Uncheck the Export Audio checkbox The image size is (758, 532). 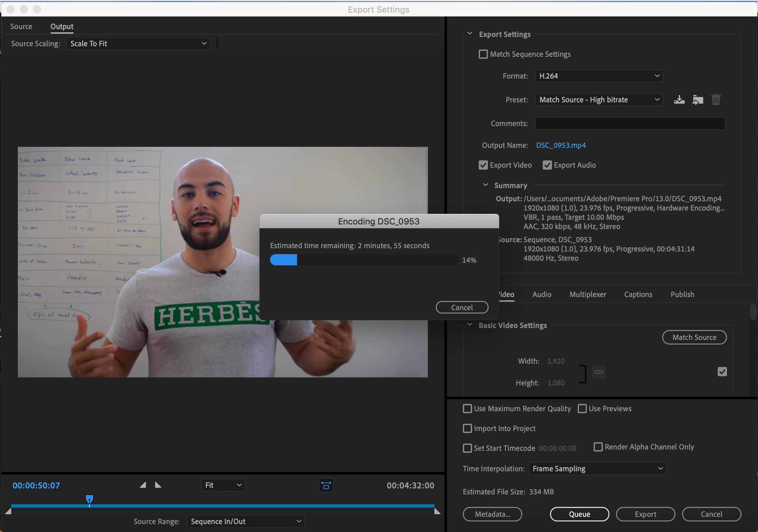tap(547, 165)
